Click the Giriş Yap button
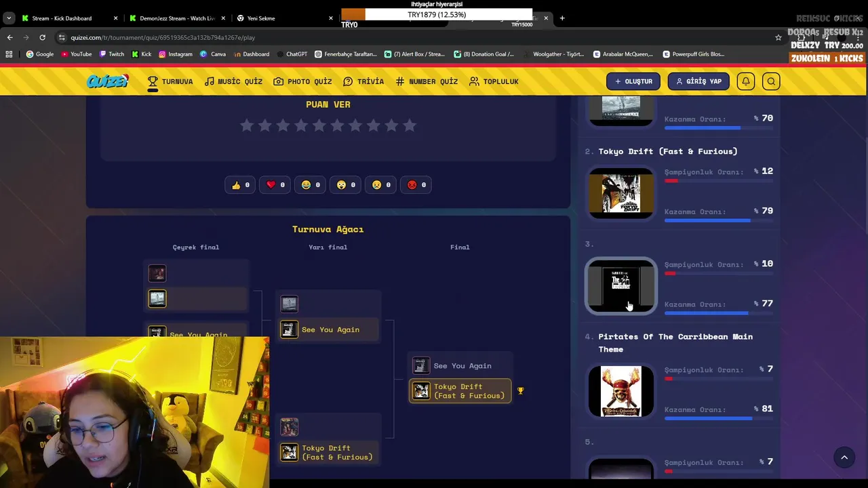This screenshot has height=488, width=868. click(698, 81)
